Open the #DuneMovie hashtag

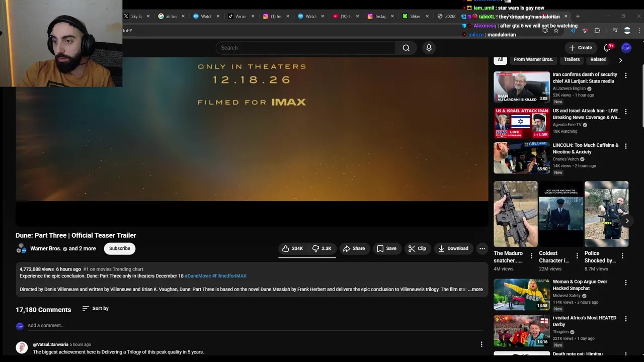pyautogui.click(x=198, y=276)
